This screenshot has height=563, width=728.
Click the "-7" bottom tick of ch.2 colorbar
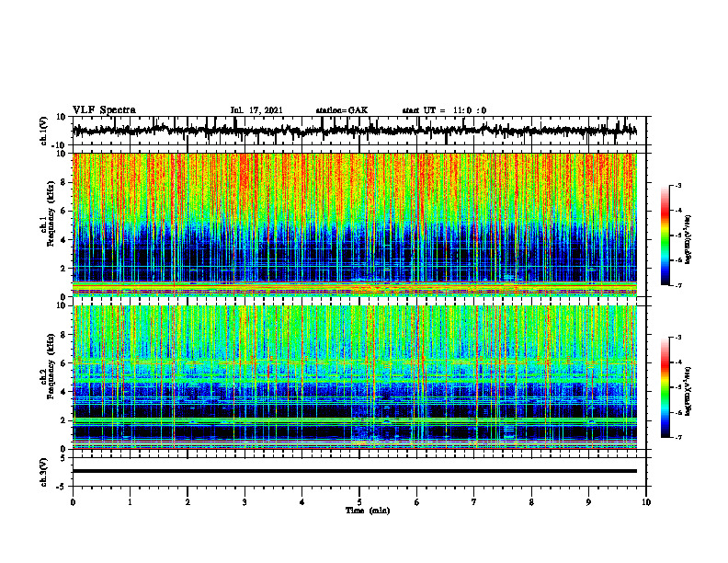pyautogui.click(x=678, y=437)
